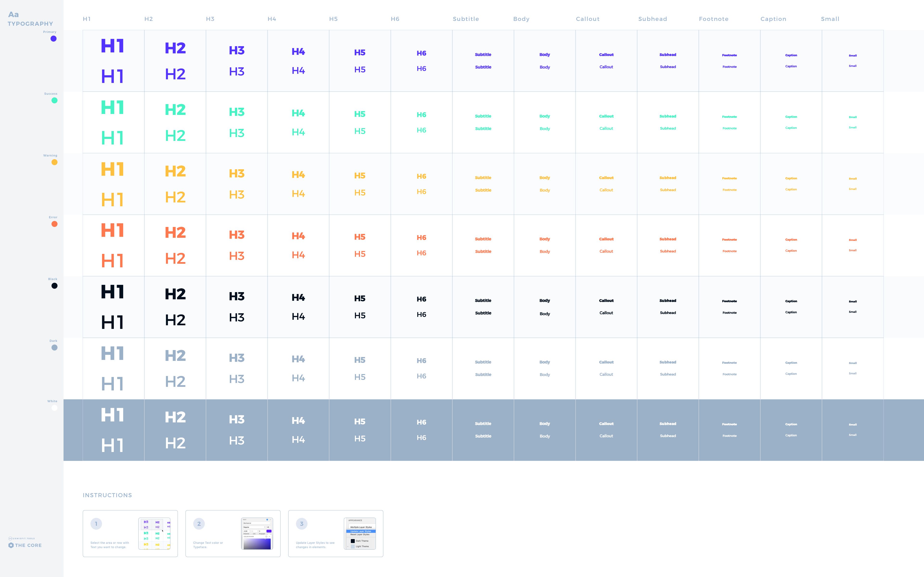Select the Success green color dot

(x=55, y=100)
